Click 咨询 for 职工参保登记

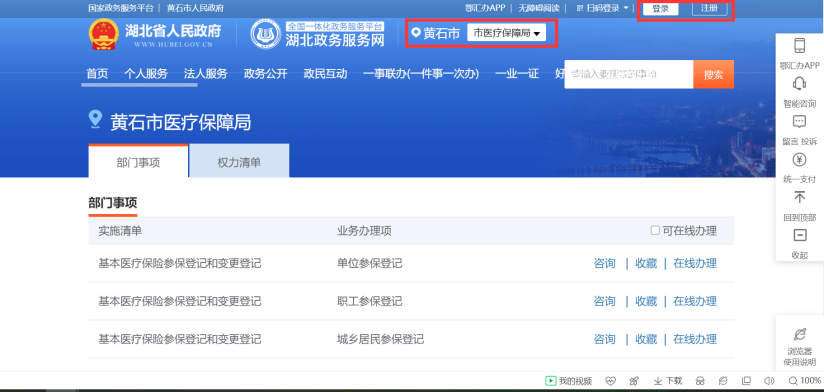604,301
